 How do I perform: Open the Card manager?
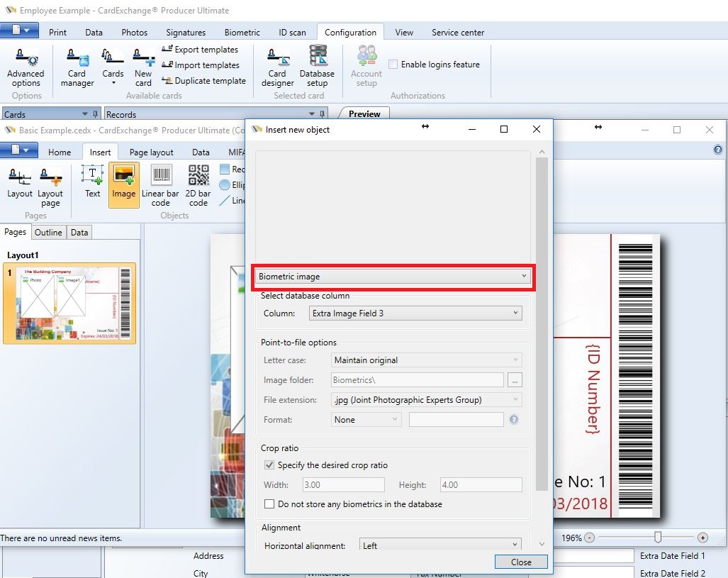(77, 67)
